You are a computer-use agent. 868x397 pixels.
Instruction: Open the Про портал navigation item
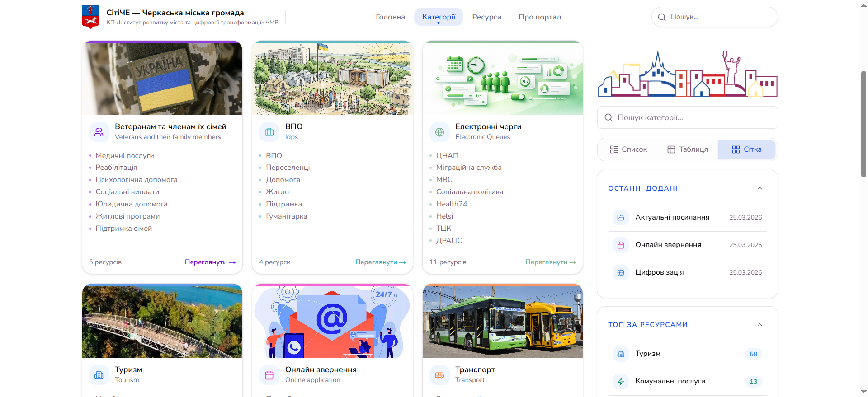tap(540, 17)
